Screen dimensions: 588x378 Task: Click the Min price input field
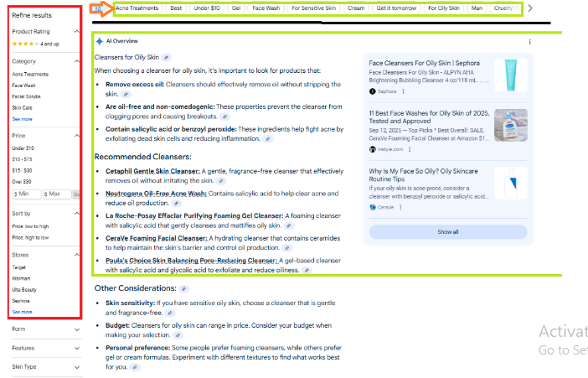point(25,194)
